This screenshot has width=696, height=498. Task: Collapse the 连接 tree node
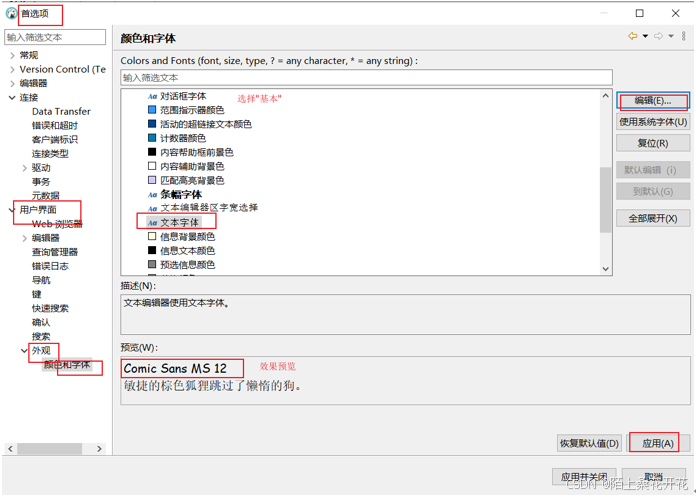[x=12, y=98]
